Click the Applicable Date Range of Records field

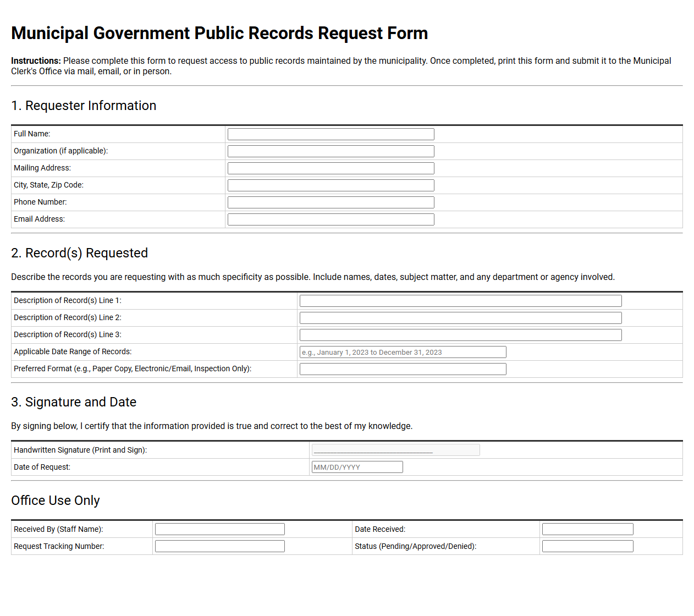tap(403, 352)
